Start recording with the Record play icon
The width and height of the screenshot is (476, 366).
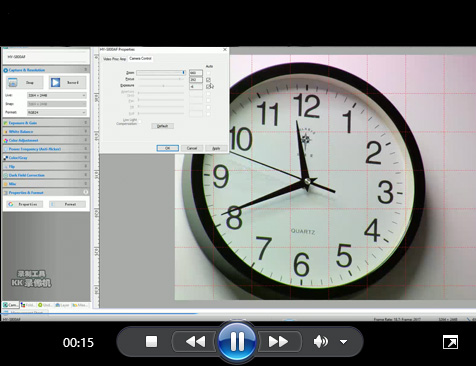coord(68,82)
